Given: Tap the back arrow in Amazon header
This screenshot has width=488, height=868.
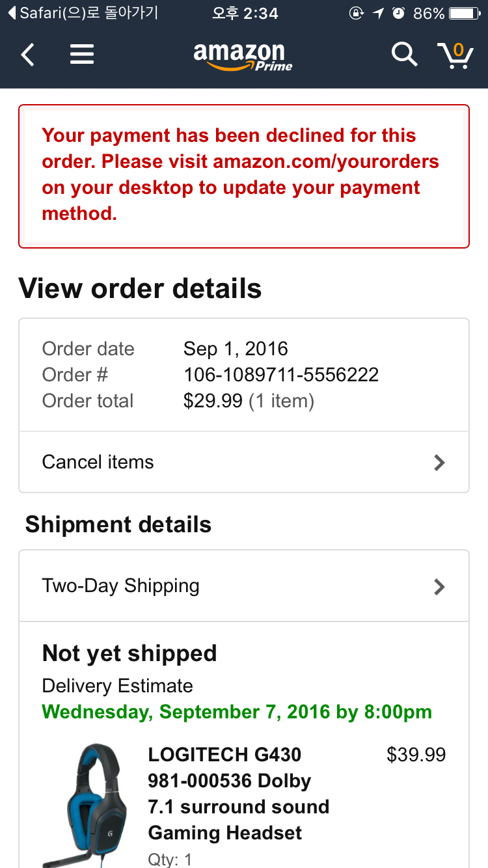Looking at the screenshot, I should 27,55.
